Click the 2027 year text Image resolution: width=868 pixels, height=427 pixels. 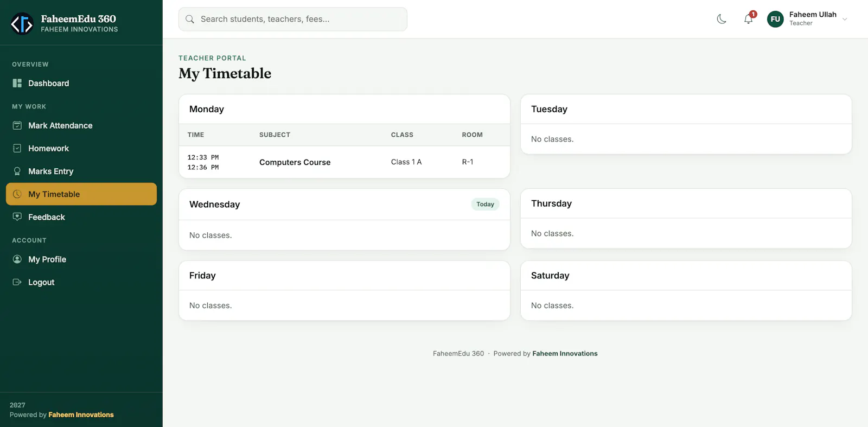(17, 405)
